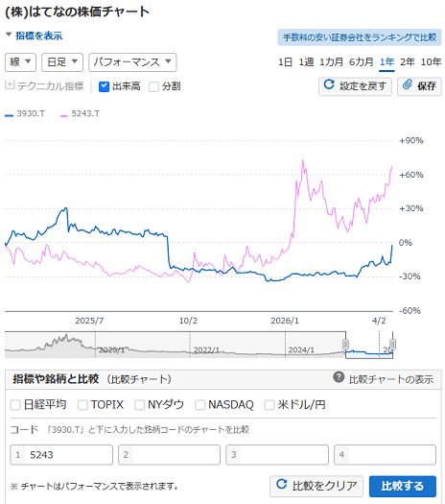This screenshot has height=504, width=445.
Task: Check the TOPIX comparison checkbox
Action: point(82,405)
